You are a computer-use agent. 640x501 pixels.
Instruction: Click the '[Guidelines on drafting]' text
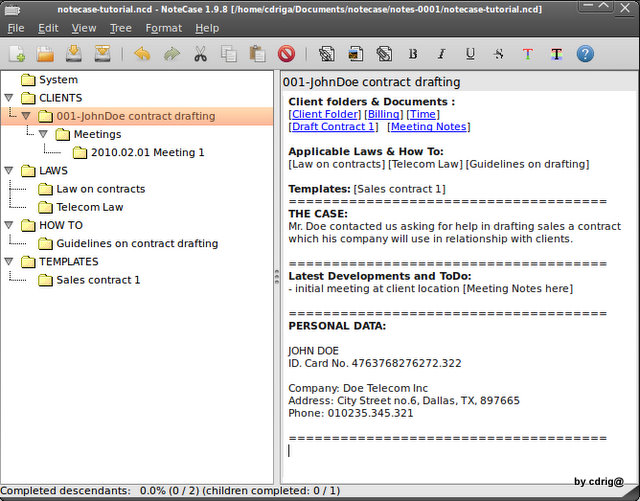pos(527,164)
